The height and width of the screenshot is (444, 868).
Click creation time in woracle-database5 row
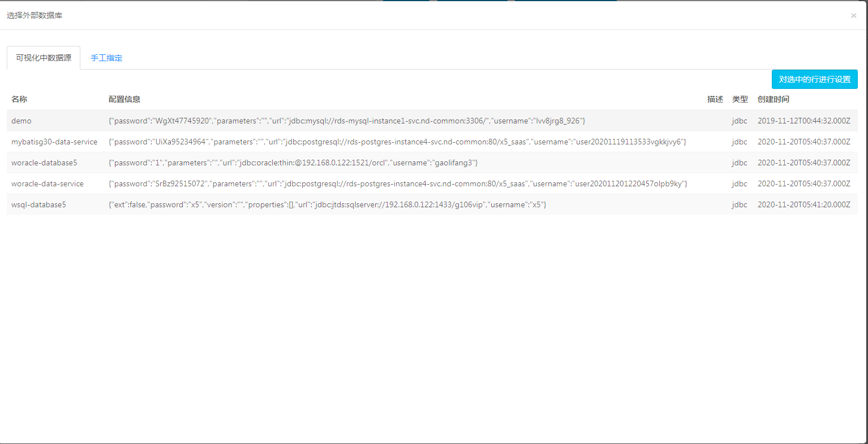tap(804, 163)
